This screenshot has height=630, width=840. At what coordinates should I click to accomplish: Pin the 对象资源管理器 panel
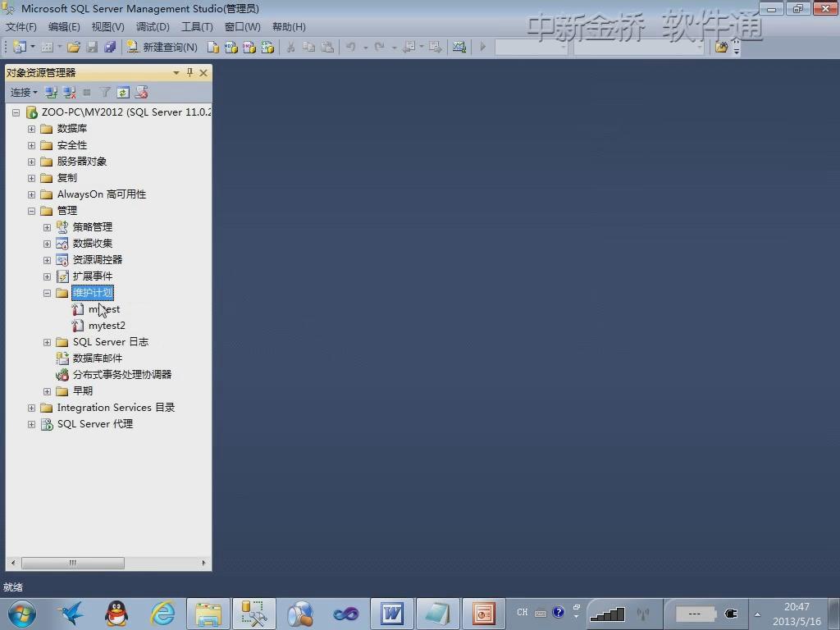[189, 72]
